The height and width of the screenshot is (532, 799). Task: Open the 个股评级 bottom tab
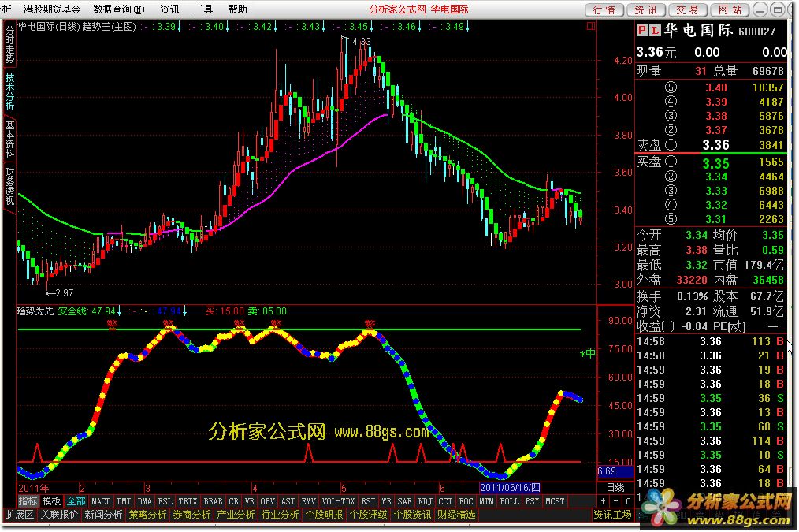(x=369, y=515)
